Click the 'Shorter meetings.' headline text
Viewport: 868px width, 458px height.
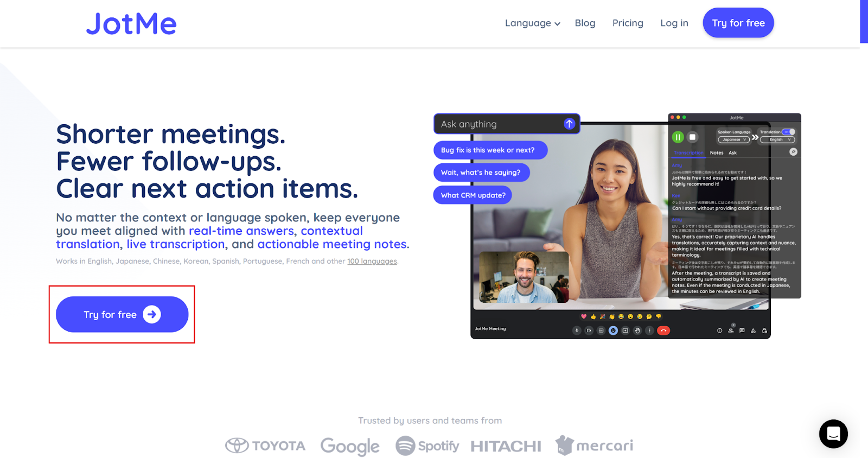click(x=171, y=133)
